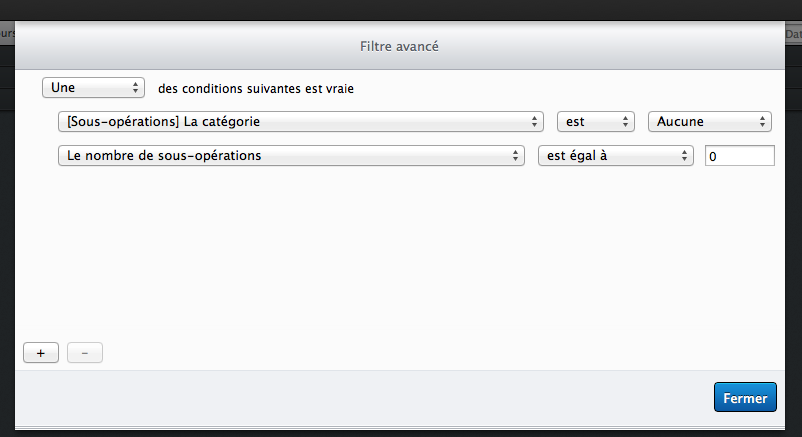Click the minus button to remove a condition
This screenshot has width=802, height=437.
coord(84,353)
